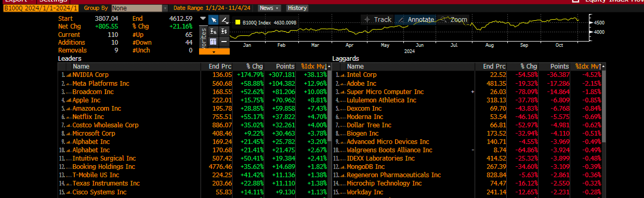The image size is (644, 198).
Task: Click minus marker on Walgreens Boots Alliance row
Action: (473, 150)
